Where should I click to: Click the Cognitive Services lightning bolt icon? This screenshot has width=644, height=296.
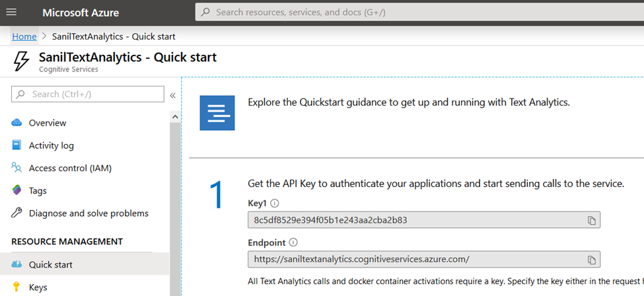[x=21, y=61]
